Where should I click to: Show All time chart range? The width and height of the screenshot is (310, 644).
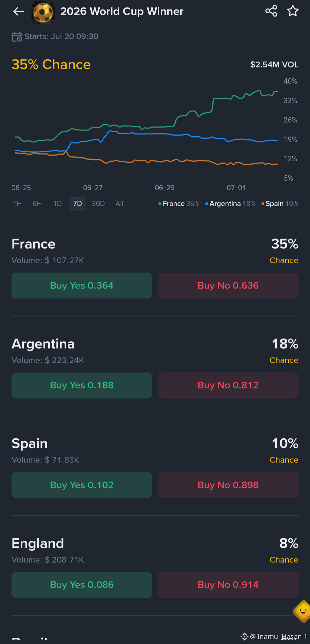coord(119,204)
